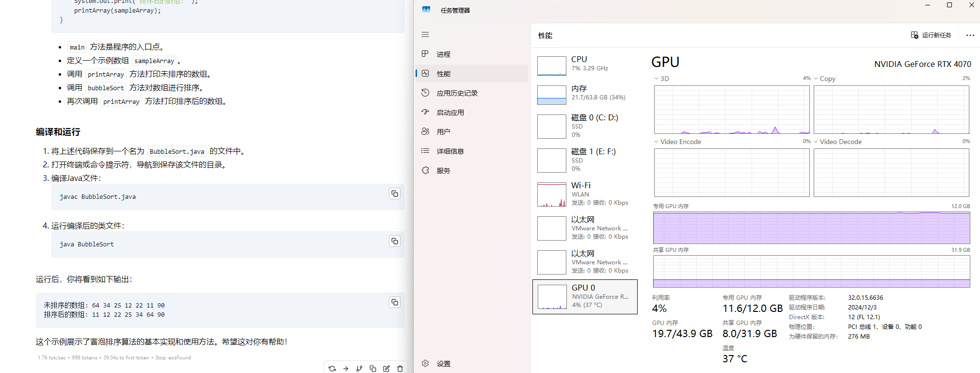This screenshot has height=373, width=980.
Task: Copy the sorted array output block
Action: coord(395,303)
